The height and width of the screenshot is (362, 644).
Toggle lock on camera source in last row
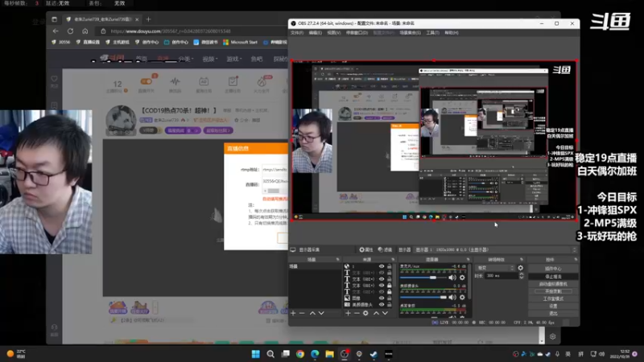tap(389, 305)
